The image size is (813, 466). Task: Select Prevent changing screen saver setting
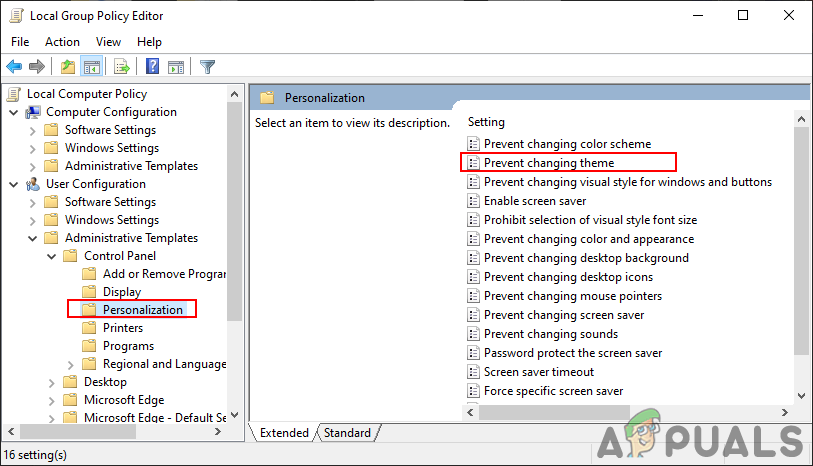(x=564, y=315)
